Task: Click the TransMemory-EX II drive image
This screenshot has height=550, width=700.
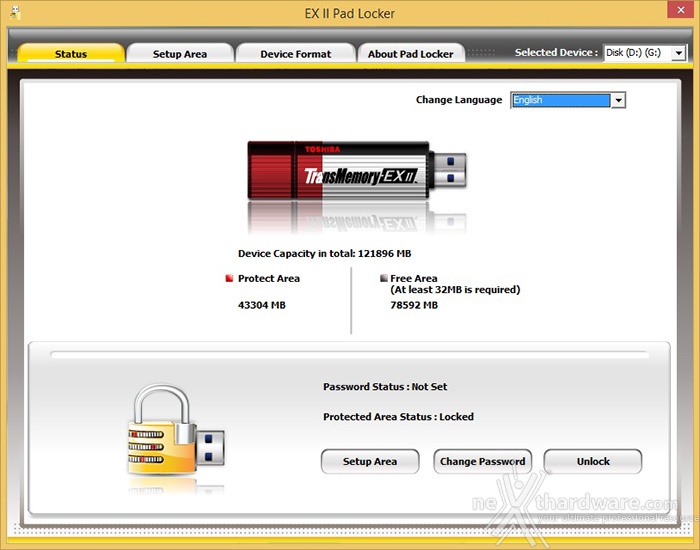Action: pos(357,170)
